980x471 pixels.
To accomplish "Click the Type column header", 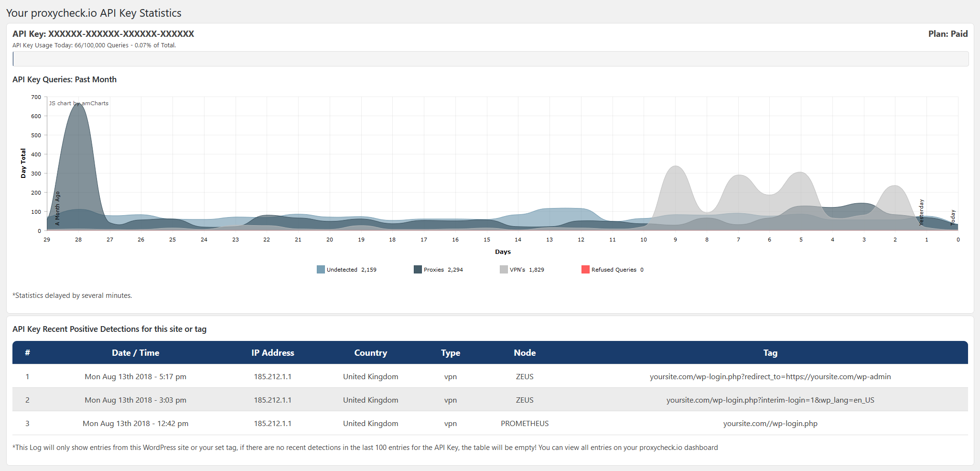I will (x=450, y=353).
